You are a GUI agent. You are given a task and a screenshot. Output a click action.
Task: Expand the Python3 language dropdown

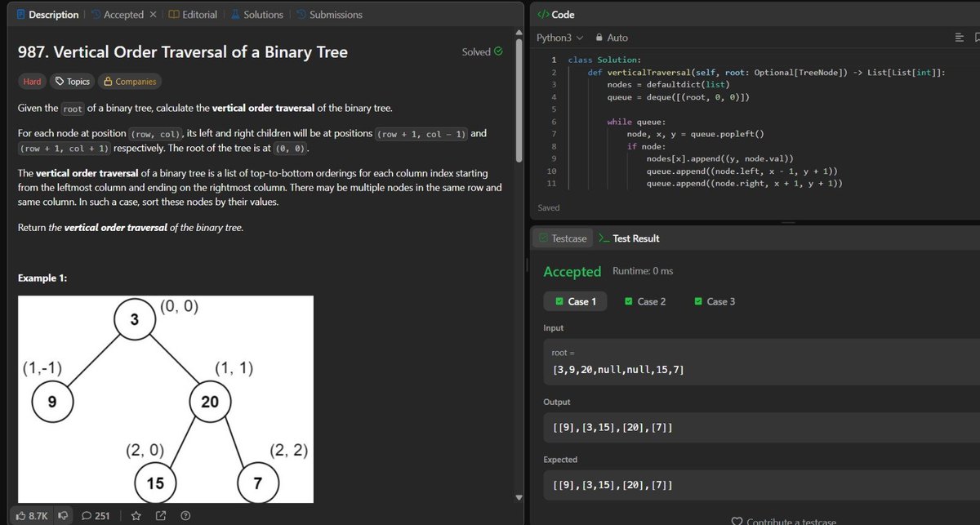[x=559, y=38]
